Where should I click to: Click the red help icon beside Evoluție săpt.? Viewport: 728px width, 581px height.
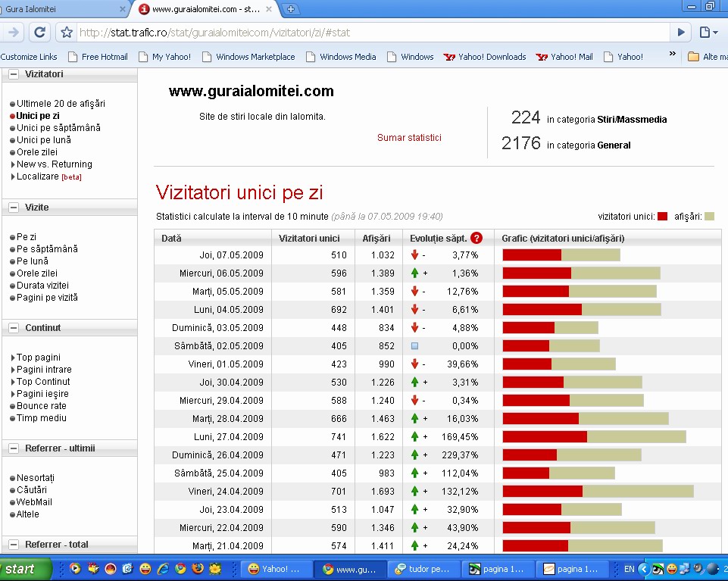pyautogui.click(x=476, y=238)
